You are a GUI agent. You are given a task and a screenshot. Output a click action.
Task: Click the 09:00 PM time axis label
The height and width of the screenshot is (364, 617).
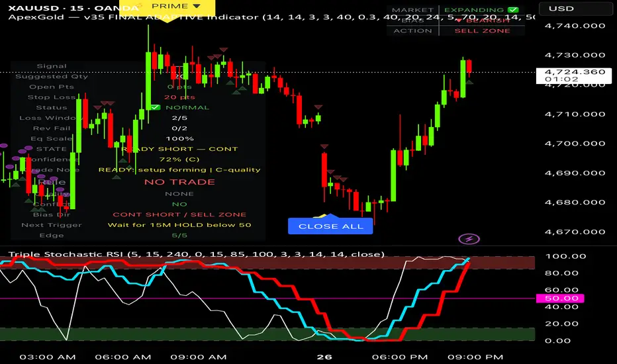point(475,357)
